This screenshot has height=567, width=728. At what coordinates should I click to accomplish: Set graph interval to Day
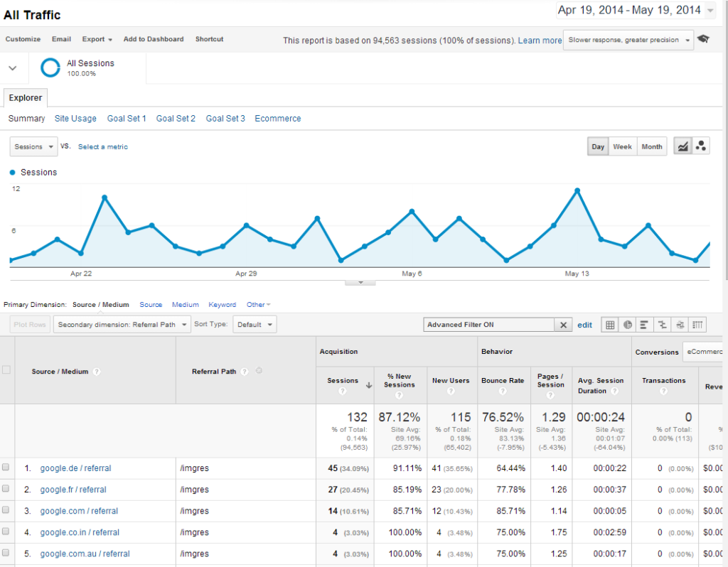(598, 146)
